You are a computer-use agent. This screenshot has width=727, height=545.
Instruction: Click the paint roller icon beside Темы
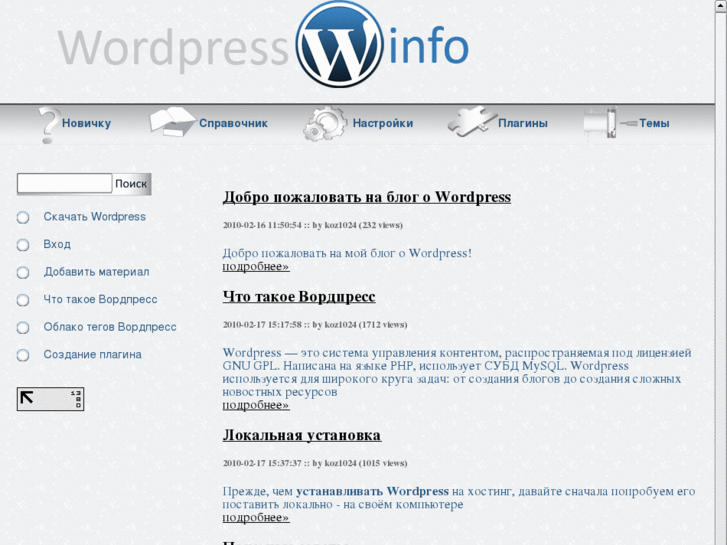pos(610,122)
